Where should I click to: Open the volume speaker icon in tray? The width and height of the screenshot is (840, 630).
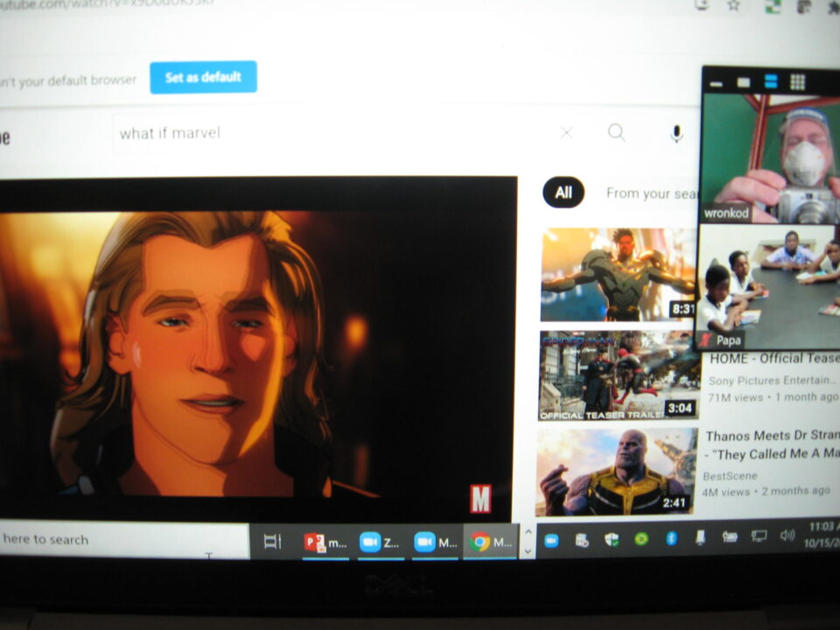[787, 535]
